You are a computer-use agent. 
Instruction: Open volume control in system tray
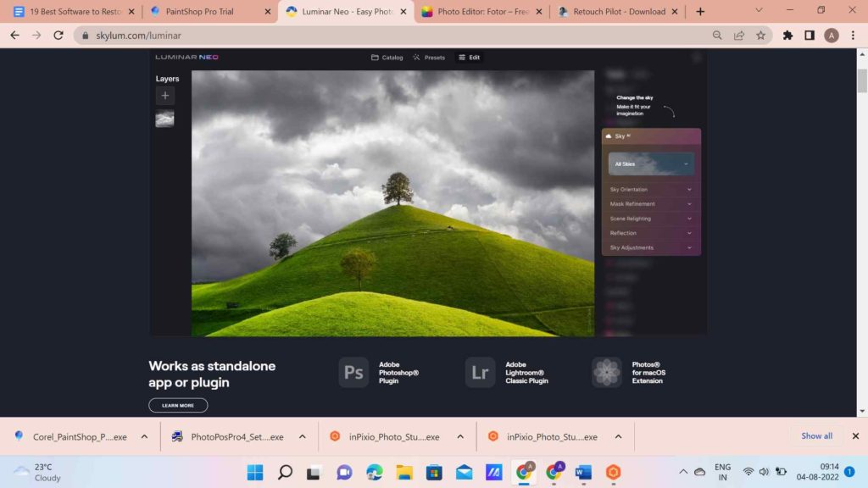(764, 472)
